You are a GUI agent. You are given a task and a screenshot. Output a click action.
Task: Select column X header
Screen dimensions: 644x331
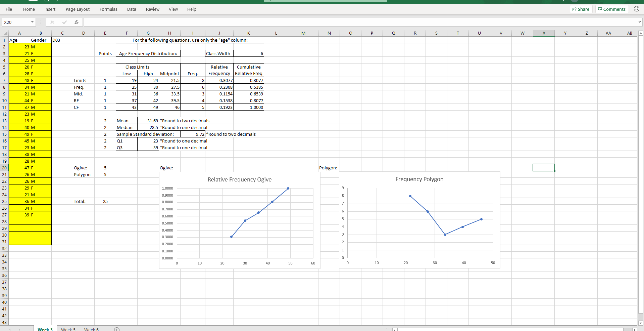point(544,33)
